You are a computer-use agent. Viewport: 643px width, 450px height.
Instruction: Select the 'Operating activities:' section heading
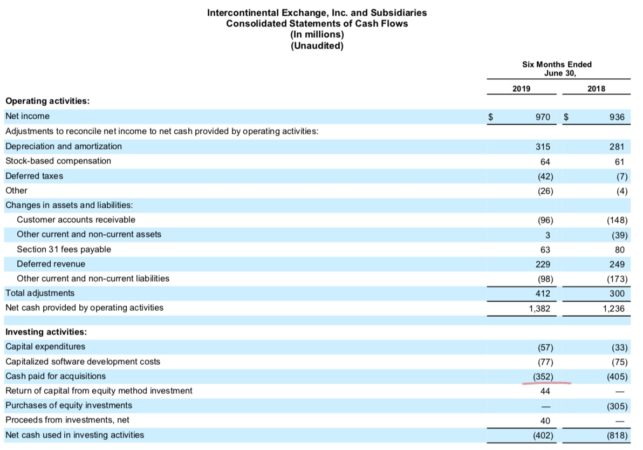[x=47, y=101]
